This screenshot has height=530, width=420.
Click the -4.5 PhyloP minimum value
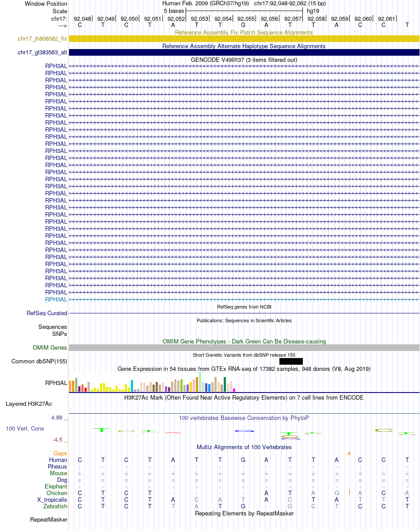(57, 440)
